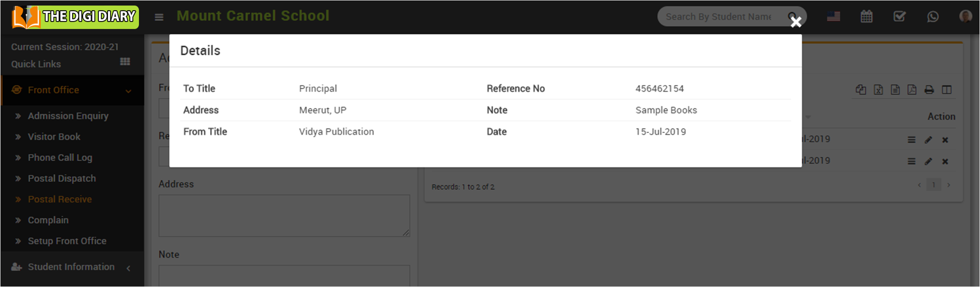This screenshot has height=287, width=980.
Task: Open WhatsApp icon in top bar
Action: pyautogui.click(x=933, y=17)
